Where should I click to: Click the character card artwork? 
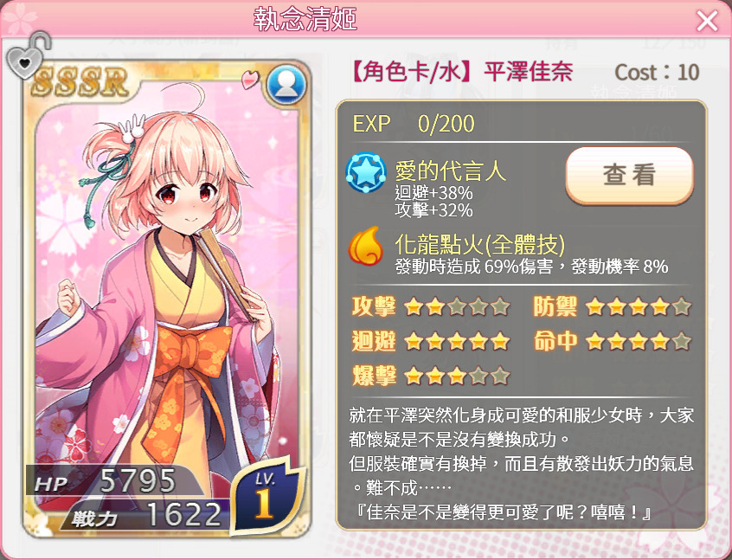tap(167, 299)
